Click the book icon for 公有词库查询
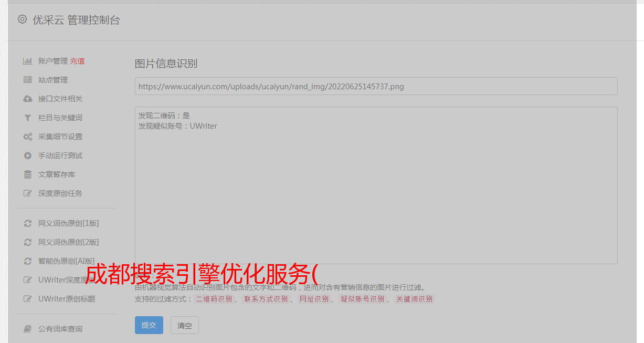644x343 pixels. (x=28, y=329)
